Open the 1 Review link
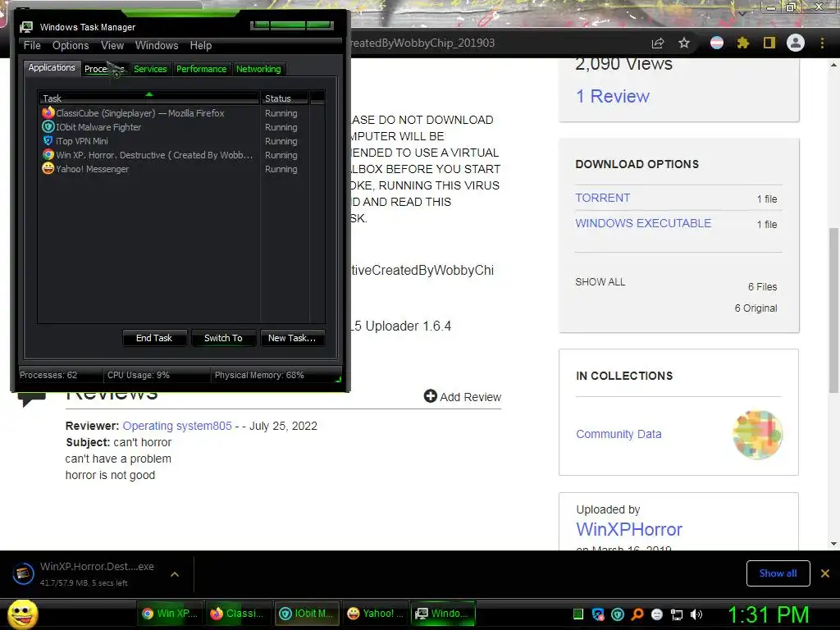This screenshot has height=630, width=840. tap(612, 96)
